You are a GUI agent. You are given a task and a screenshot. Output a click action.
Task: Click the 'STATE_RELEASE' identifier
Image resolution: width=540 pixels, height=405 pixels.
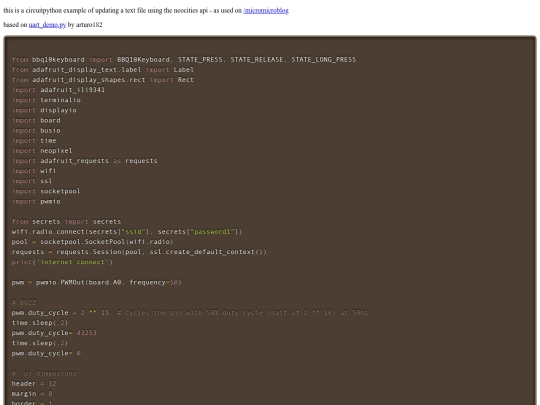pos(257,60)
